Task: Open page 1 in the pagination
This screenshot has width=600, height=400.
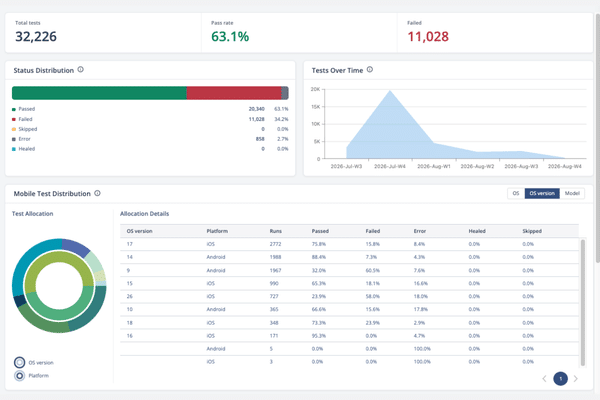Action: click(x=561, y=379)
